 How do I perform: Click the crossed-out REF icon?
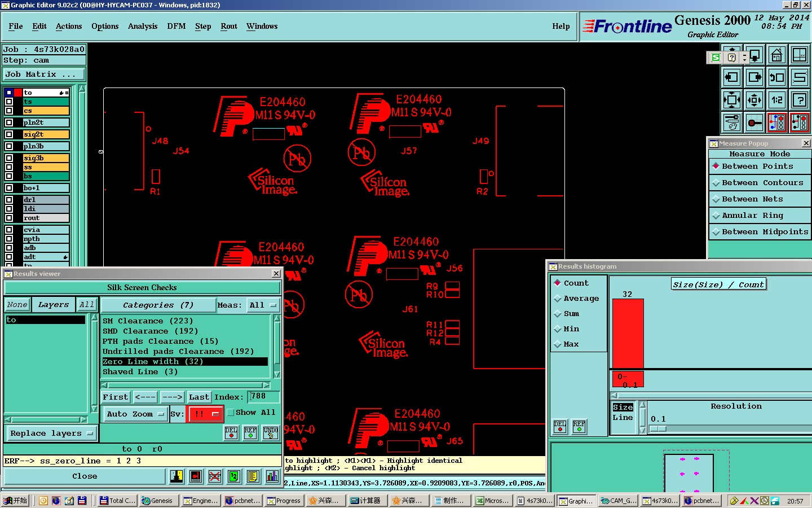coord(215,476)
